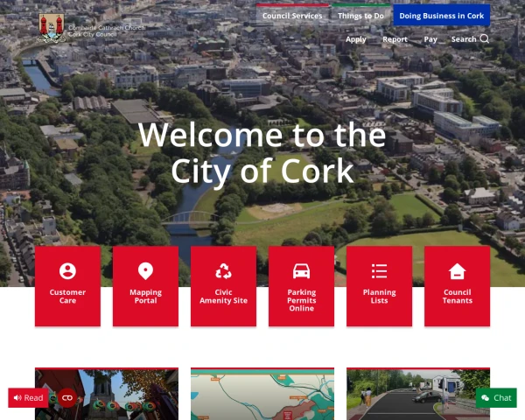This screenshot has width=525, height=420.
Task: Click the Cork City Council crest logo
Action: pyautogui.click(x=52, y=29)
